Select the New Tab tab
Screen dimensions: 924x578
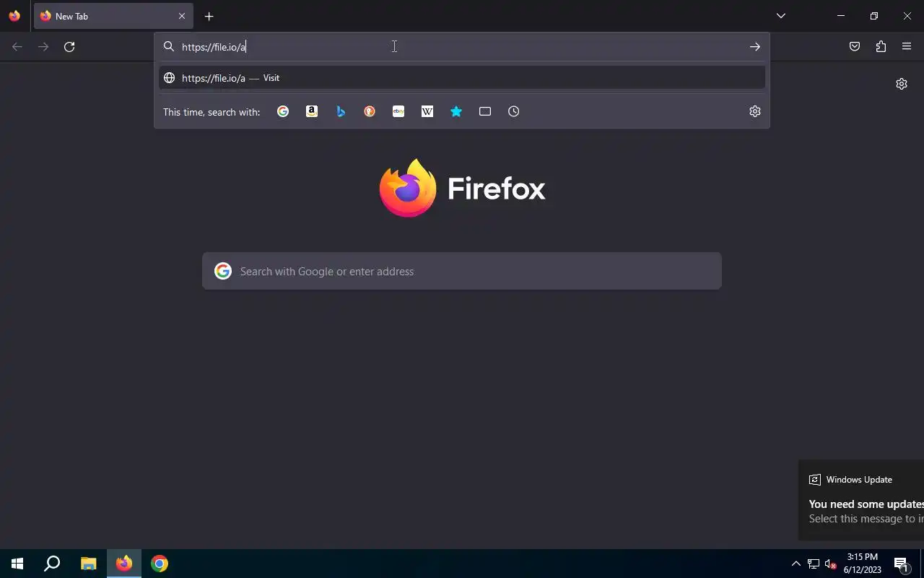tap(113, 16)
